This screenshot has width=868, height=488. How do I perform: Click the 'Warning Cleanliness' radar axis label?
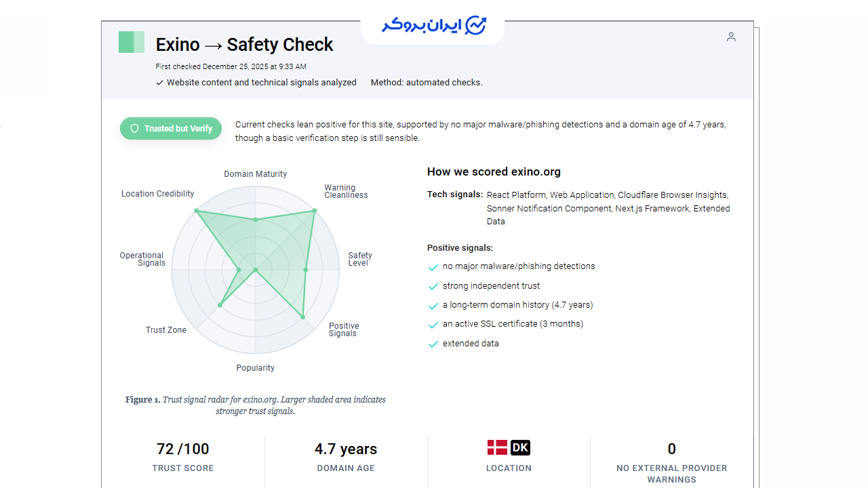pos(346,191)
